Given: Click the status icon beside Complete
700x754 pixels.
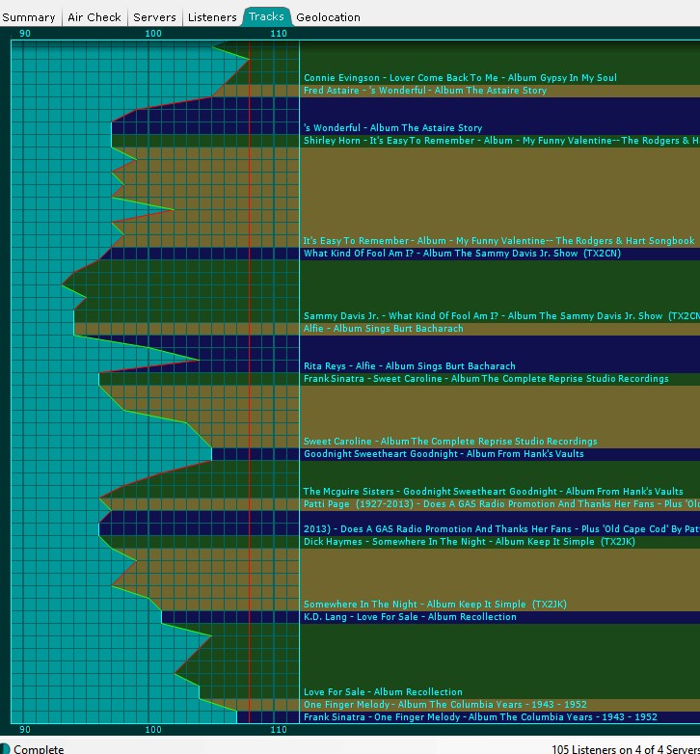Looking at the screenshot, I should [5, 748].
